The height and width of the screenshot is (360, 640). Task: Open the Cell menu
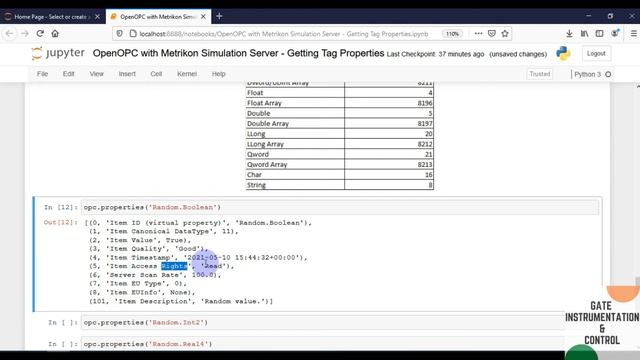click(156, 74)
